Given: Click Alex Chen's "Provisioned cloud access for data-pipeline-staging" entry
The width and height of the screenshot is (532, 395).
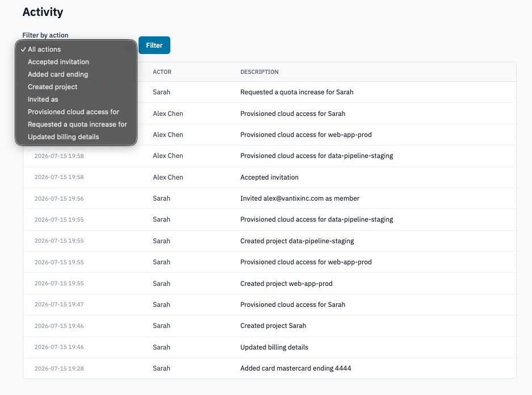Looking at the screenshot, I should (317, 156).
